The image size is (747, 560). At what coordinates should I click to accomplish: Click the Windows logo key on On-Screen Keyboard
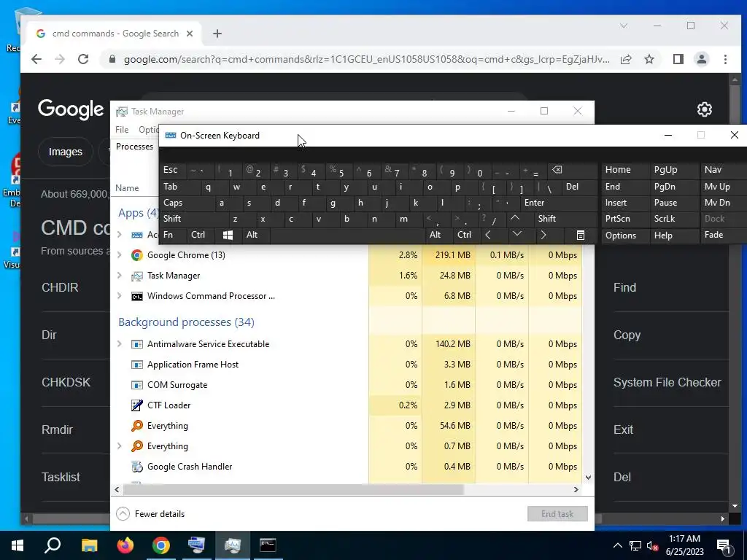[228, 236]
